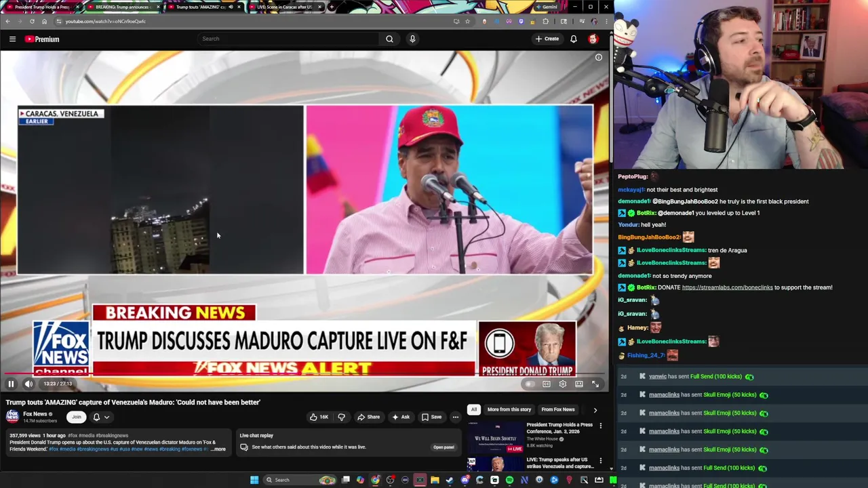Pause the video with the pause button
Image resolution: width=868 pixels, height=488 pixels.
click(11, 384)
